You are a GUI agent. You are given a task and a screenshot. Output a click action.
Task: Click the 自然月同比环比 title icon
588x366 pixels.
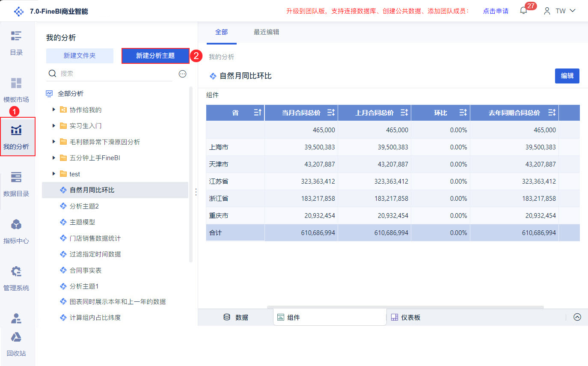click(x=213, y=76)
